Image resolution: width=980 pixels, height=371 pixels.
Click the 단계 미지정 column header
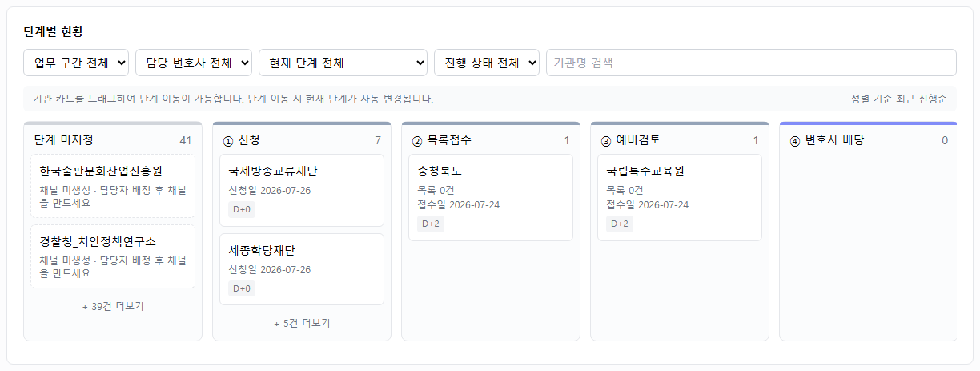click(113, 140)
